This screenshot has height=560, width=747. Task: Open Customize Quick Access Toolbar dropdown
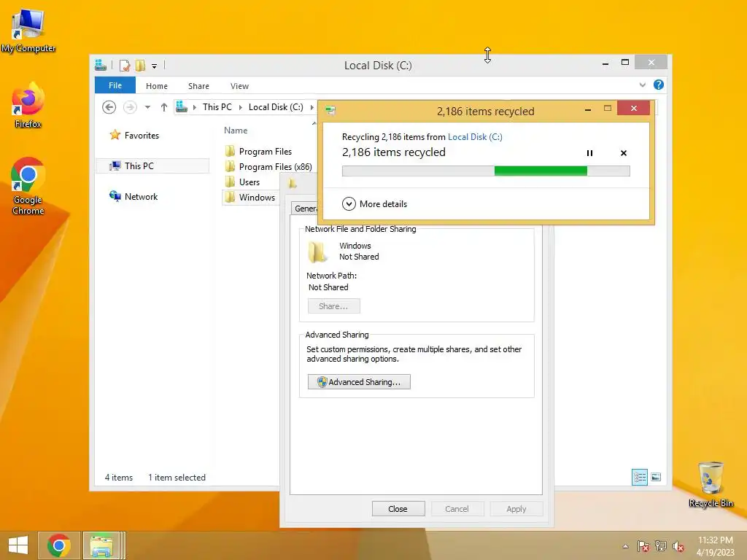pos(155,66)
